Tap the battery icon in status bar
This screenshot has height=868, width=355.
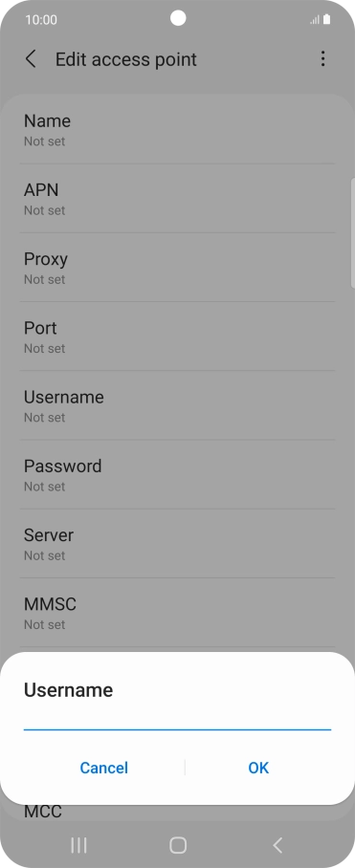tap(326, 19)
